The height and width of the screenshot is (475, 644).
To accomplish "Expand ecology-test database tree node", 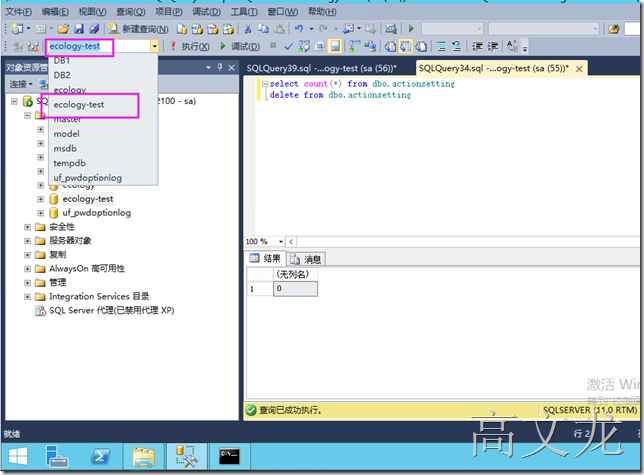I will coord(41,199).
